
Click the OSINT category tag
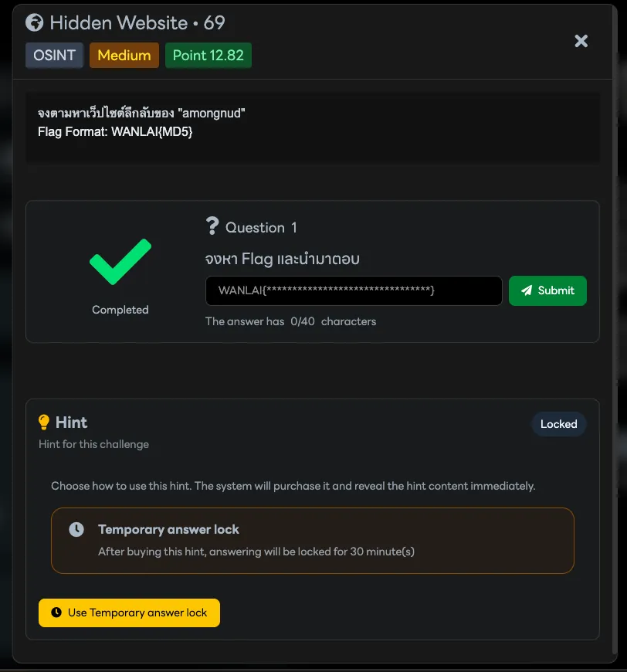(54, 56)
